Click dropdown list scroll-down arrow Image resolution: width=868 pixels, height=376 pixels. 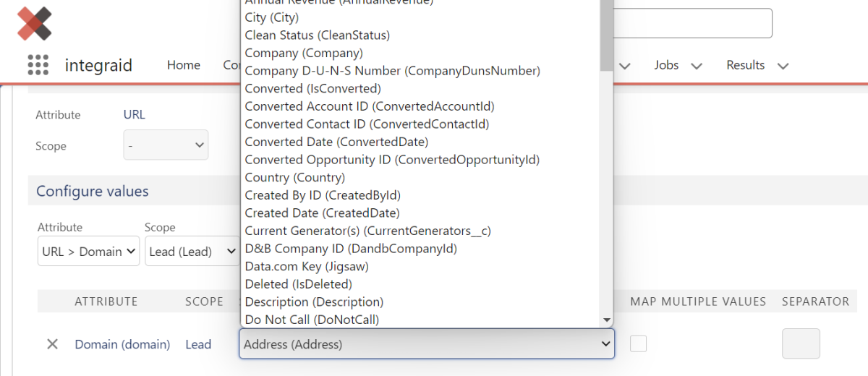(x=606, y=320)
